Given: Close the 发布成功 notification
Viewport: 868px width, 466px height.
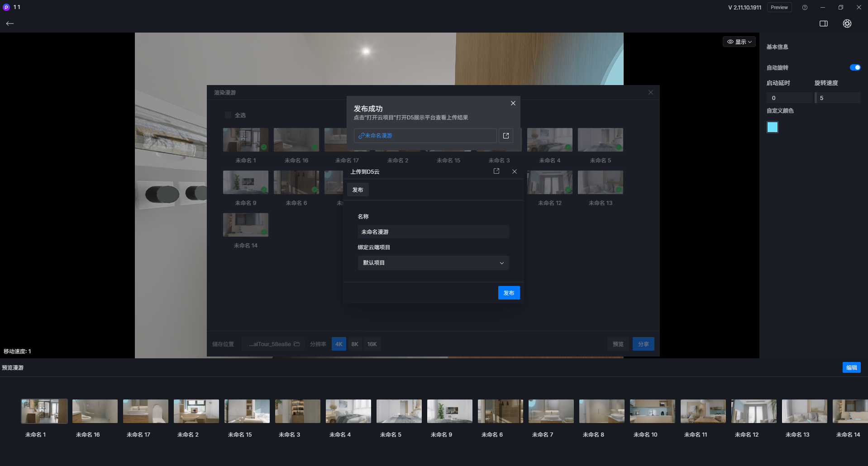Looking at the screenshot, I should pos(513,103).
